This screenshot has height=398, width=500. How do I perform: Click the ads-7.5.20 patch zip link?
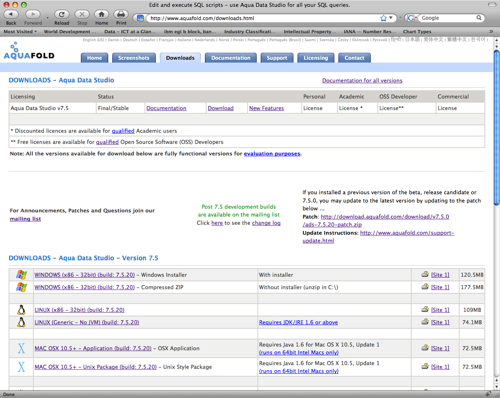coord(332,225)
